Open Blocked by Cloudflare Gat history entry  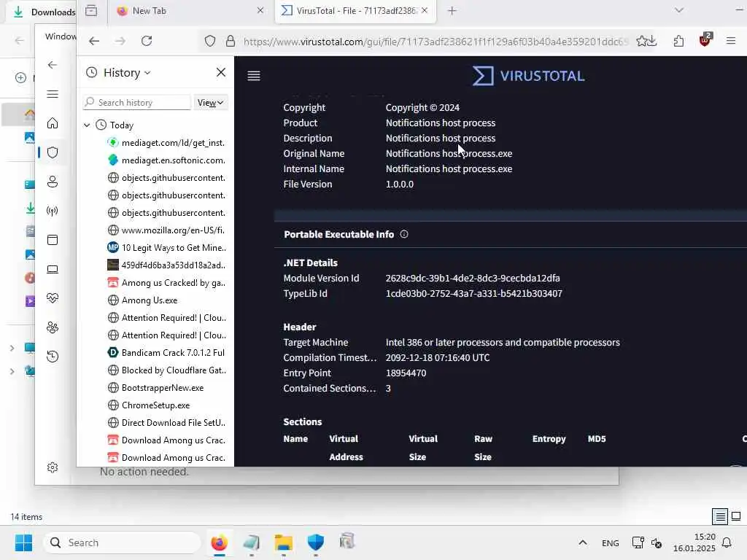pyautogui.click(x=167, y=370)
